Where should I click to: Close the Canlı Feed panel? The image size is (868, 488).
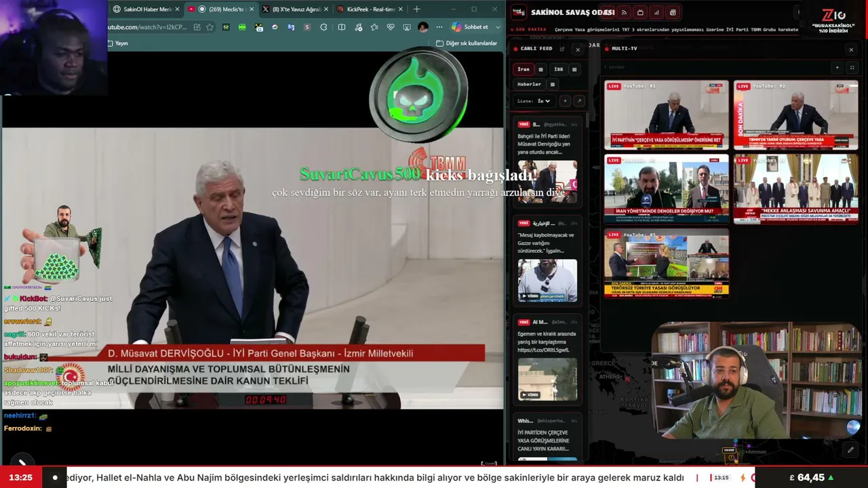tap(578, 49)
